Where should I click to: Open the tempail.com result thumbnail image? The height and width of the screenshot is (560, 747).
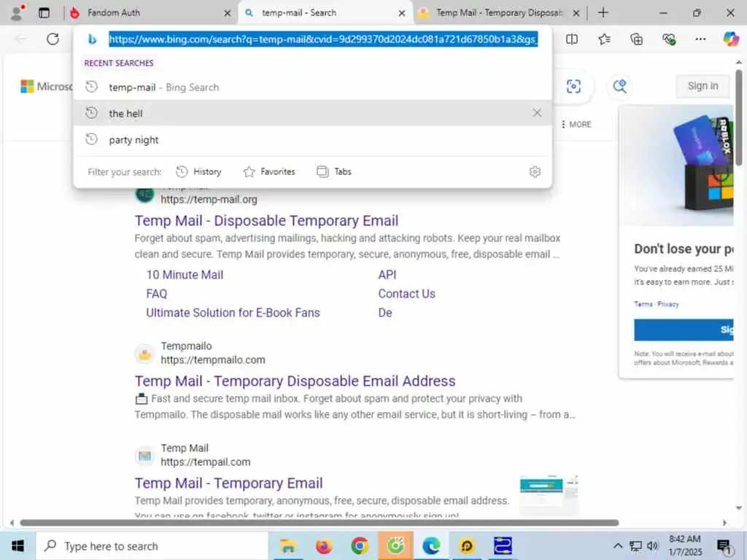[549, 495]
